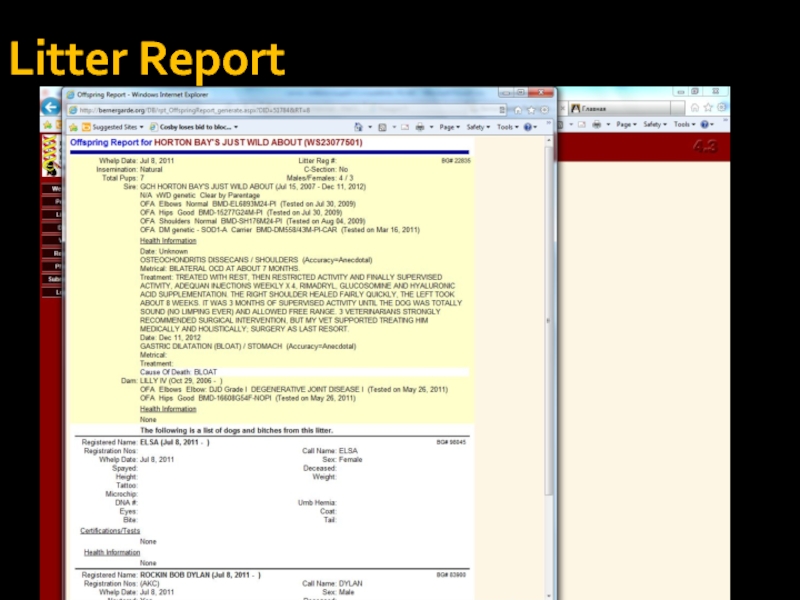Open the Safety menu in the background browser
This screenshot has width=800, height=600.
pyautogui.click(x=654, y=124)
